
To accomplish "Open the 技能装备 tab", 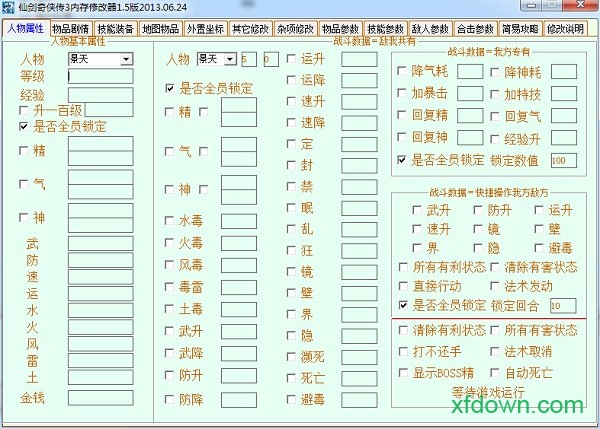I will point(115,29).
